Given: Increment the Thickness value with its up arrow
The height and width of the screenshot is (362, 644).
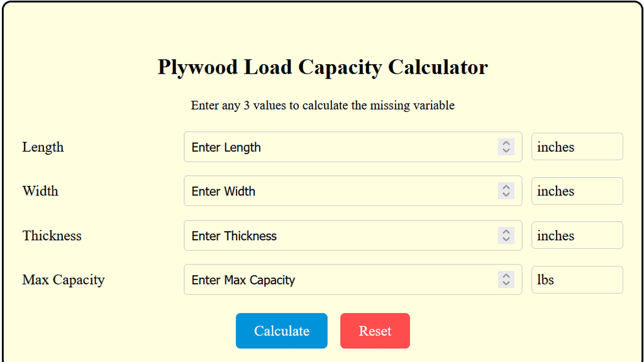Looking at the screenshot, I should (x=506, y=232).
